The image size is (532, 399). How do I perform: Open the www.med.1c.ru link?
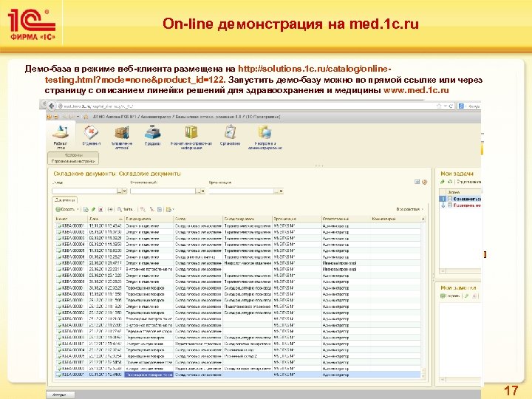tap(416, 90)
